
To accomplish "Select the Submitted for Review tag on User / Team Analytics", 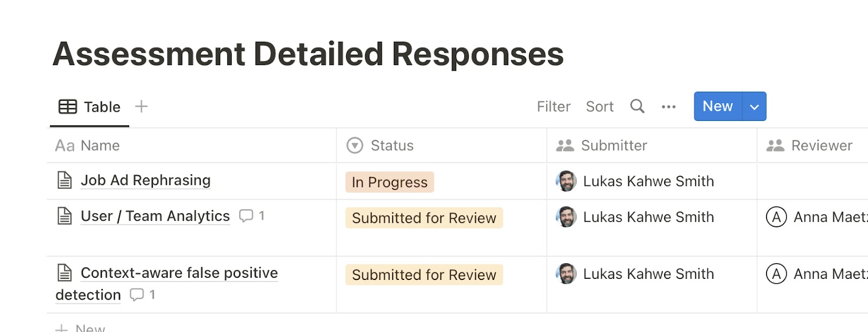I will point(424,218).
